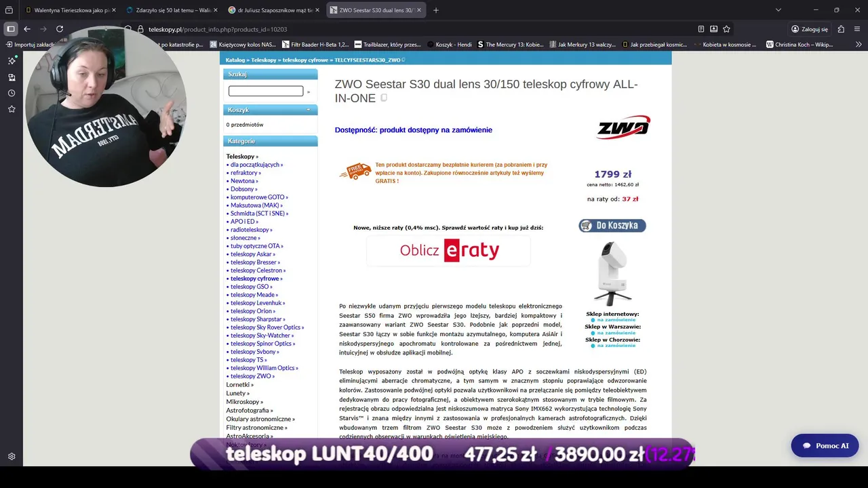Open sidebar history clock icon
The width and height of the screenshot is (868, 488).
[x=12, y=93]
